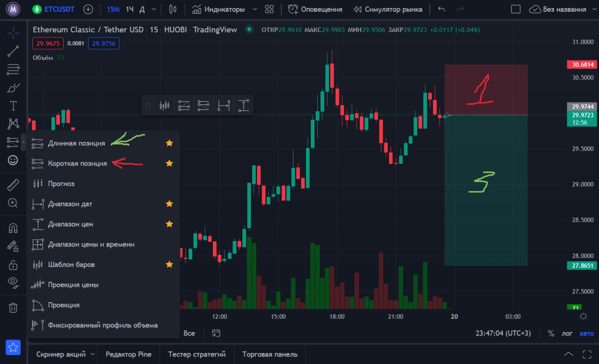Start 'Симулятор рынка' replay
Screen dimensions: 599x364
point(387,9)
